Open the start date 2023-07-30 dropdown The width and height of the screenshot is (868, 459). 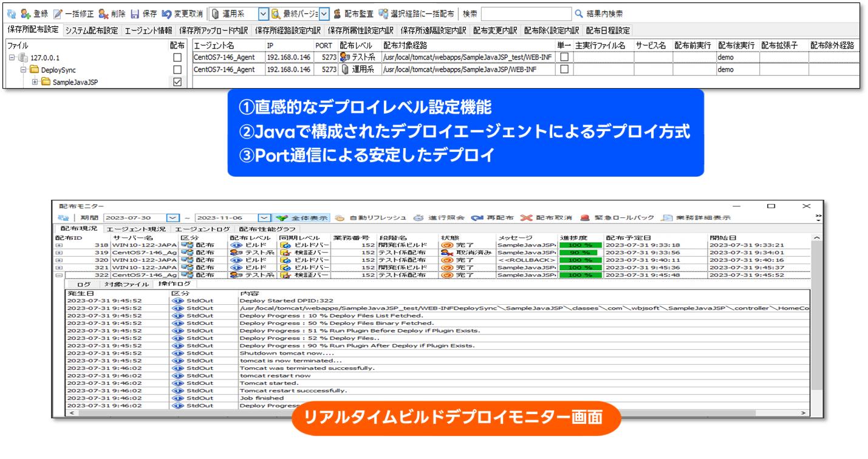(x=173, y=217)
